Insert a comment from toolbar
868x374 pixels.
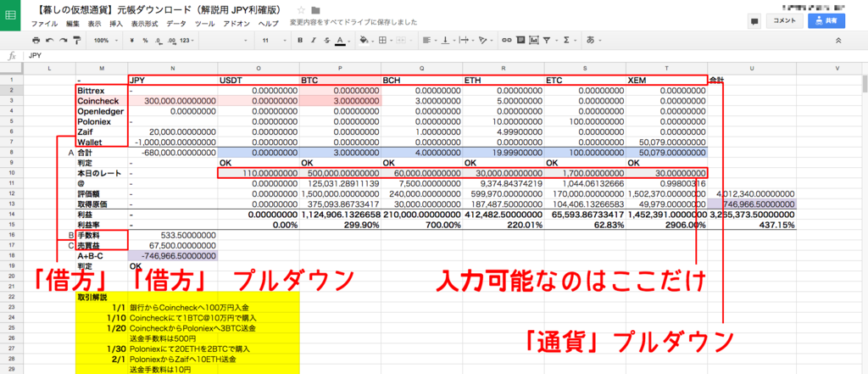(520, 41)
